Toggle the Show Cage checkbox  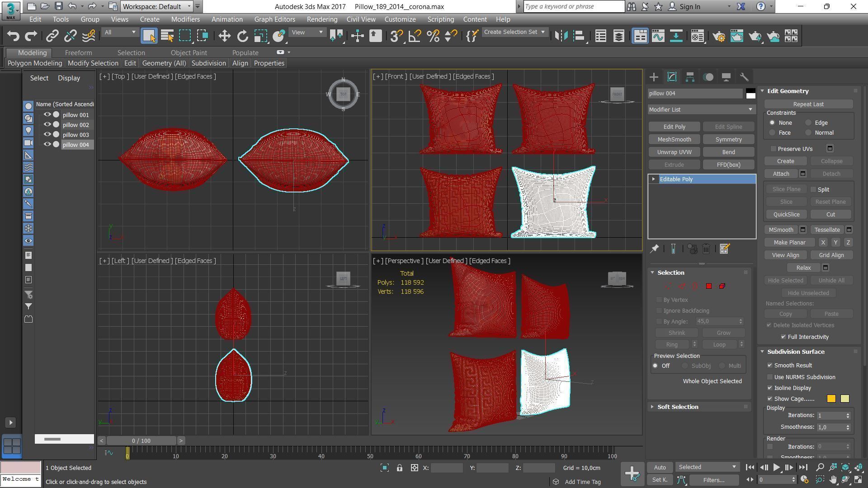click(x=770, y=399)
